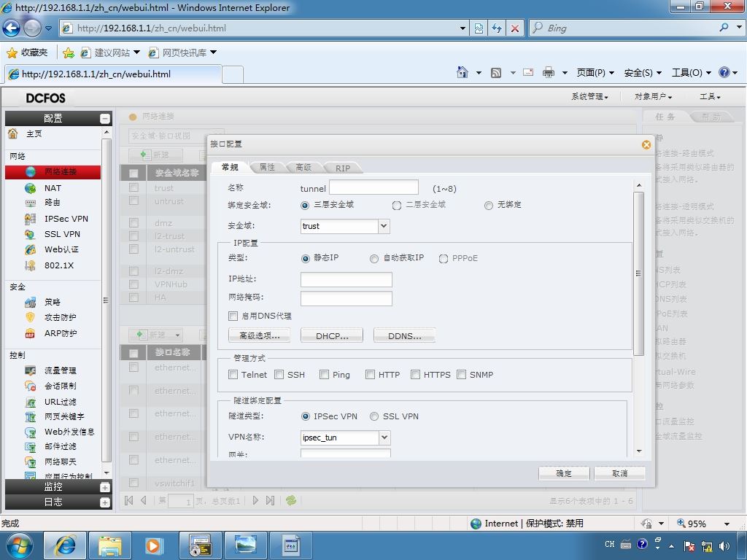
Task: Select PPPoE radio button
Action: 444,259
